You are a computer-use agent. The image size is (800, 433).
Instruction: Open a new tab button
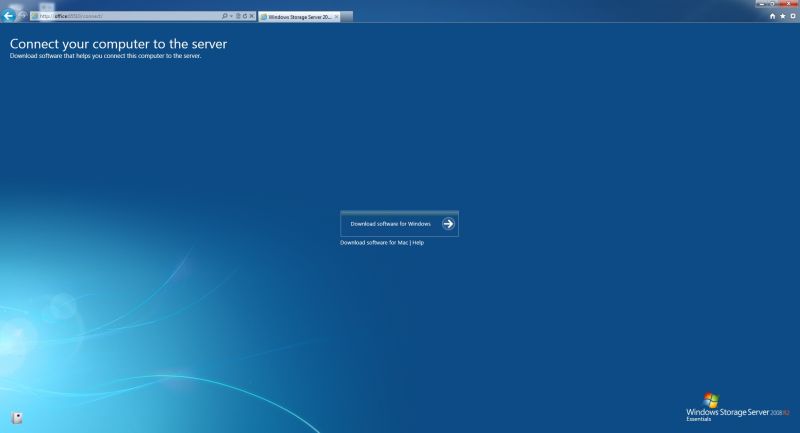click(347, 17)
